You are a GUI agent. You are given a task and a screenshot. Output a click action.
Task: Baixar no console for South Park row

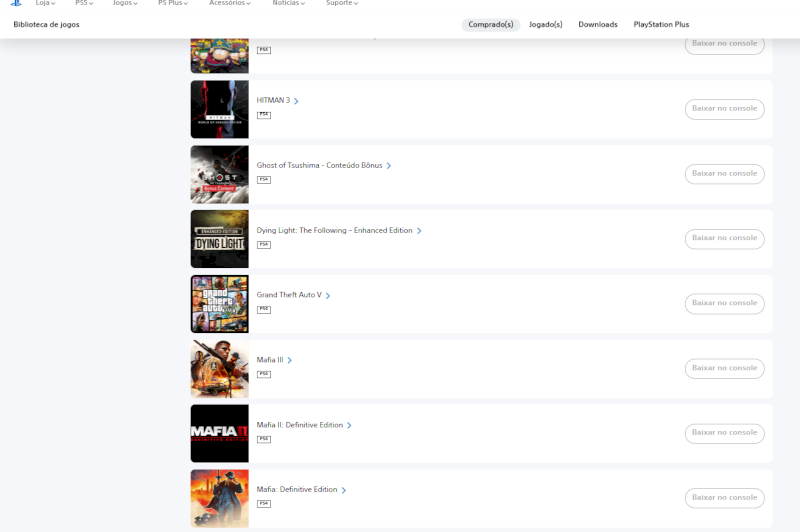[724, 45]
